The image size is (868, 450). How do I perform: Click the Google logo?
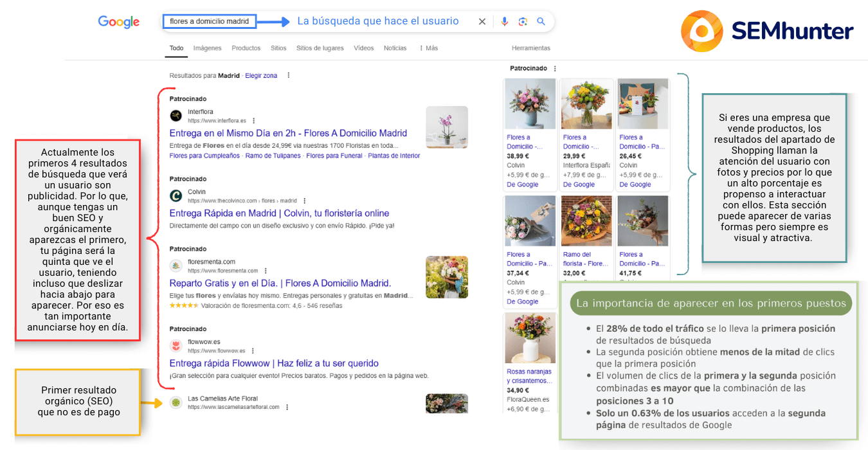click(x=118, y=22)
